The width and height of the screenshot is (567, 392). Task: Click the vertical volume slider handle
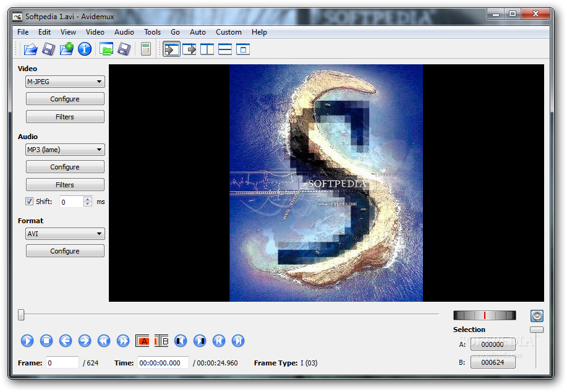[x=537, y=330]
